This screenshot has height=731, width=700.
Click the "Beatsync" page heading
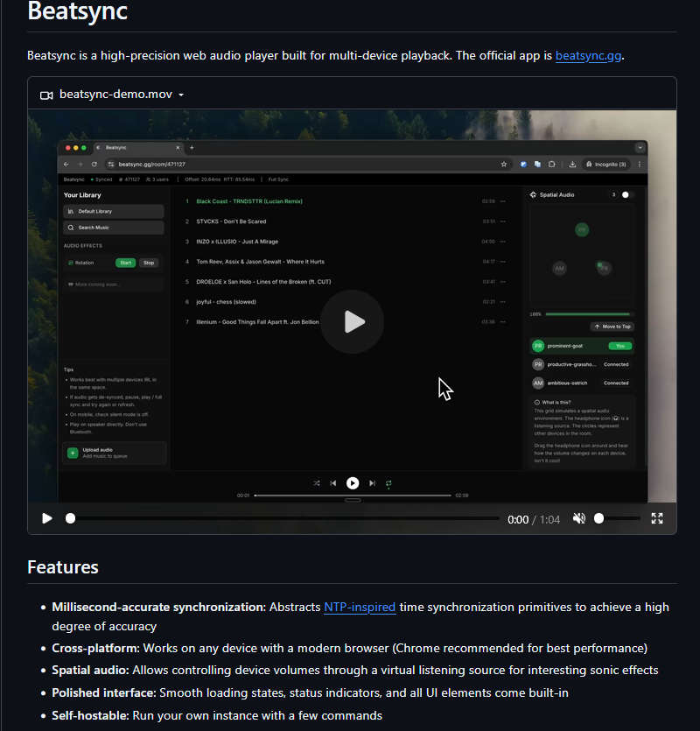coord(77,11)
